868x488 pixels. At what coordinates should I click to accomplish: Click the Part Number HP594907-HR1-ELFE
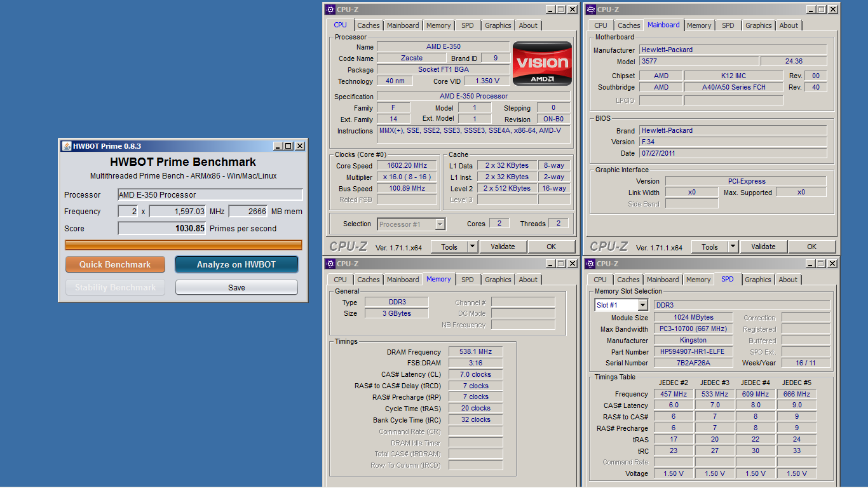693,351
